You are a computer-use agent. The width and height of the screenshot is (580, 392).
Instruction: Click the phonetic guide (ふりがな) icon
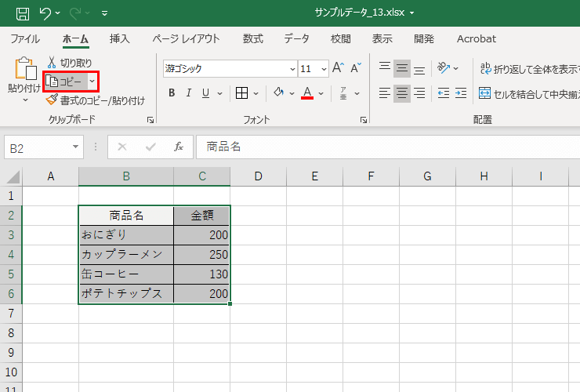tap(343, 93)
